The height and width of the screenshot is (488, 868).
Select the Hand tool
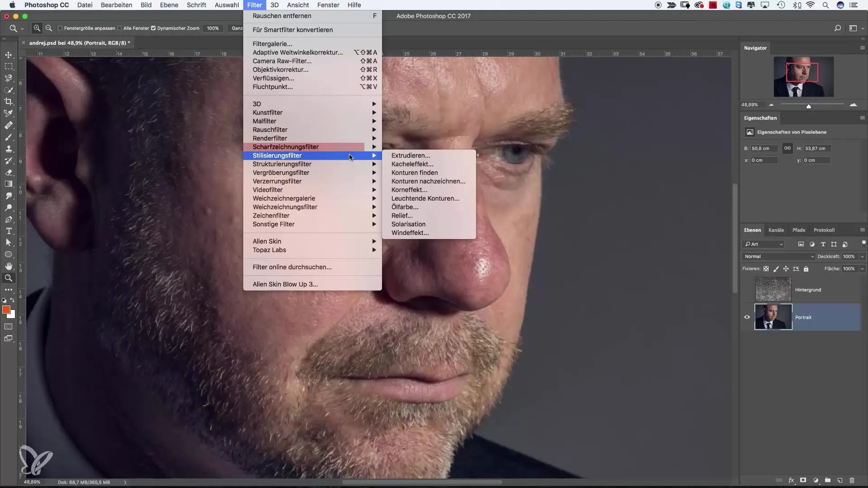point(9,266)
